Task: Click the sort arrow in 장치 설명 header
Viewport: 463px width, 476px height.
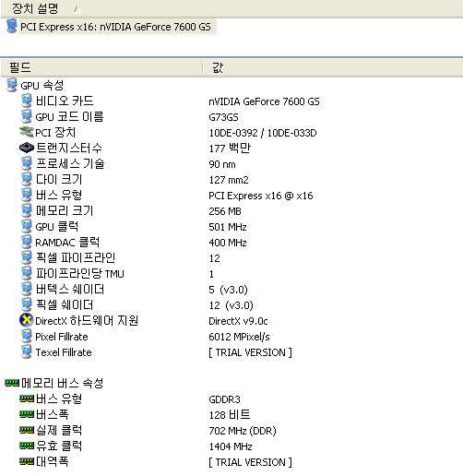Action: [77, 9]
